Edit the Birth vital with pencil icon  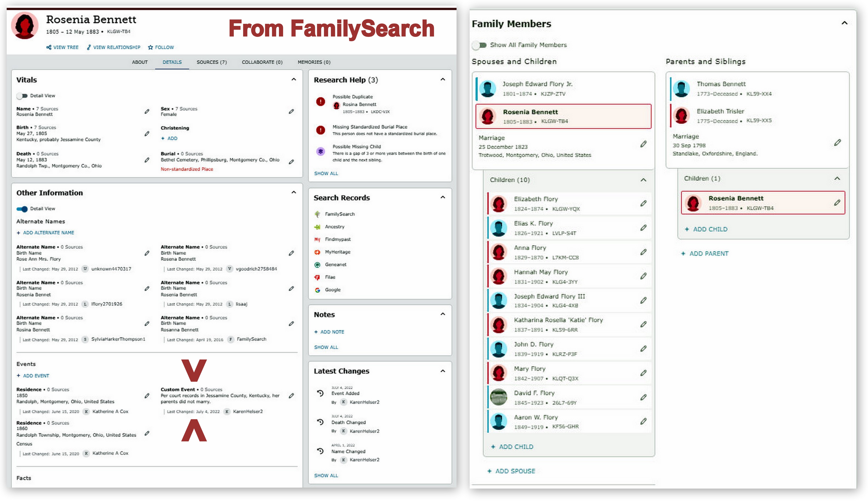[x=147, y=134]
